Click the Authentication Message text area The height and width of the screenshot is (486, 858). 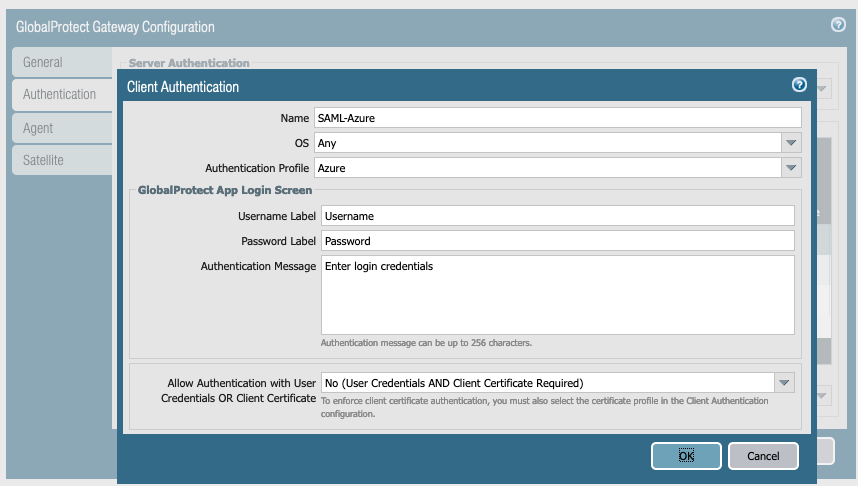(557, 294)
